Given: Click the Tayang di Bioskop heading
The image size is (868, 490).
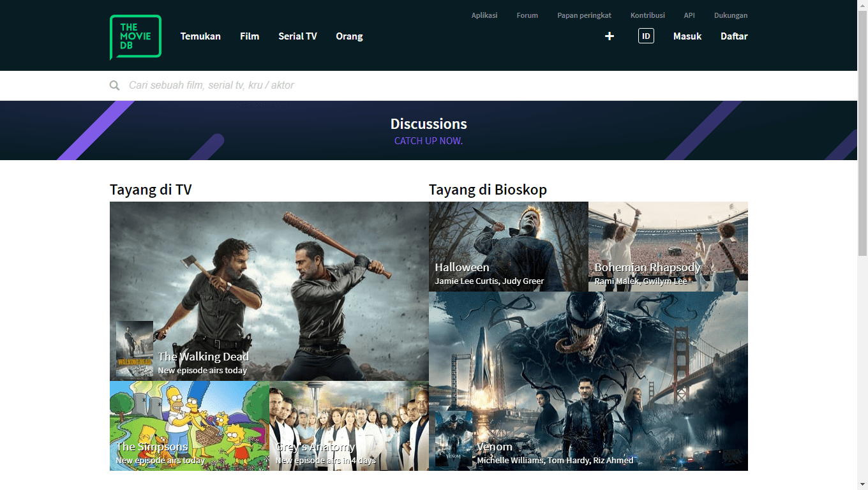Looking at the screenshot, I should (488, 189).
